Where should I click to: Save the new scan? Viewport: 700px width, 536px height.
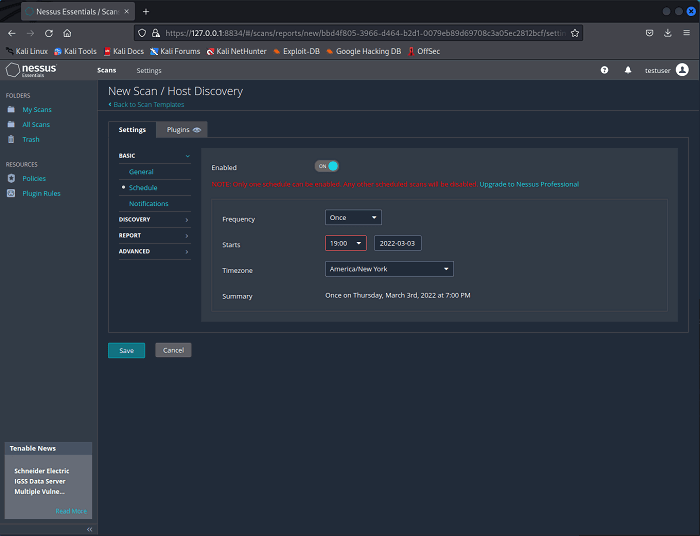coord(126,350)
